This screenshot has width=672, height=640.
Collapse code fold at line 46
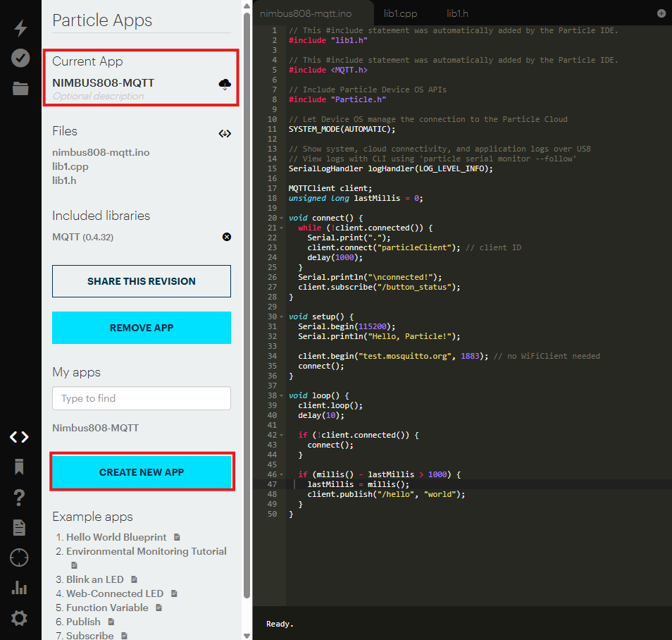[282, 474]
